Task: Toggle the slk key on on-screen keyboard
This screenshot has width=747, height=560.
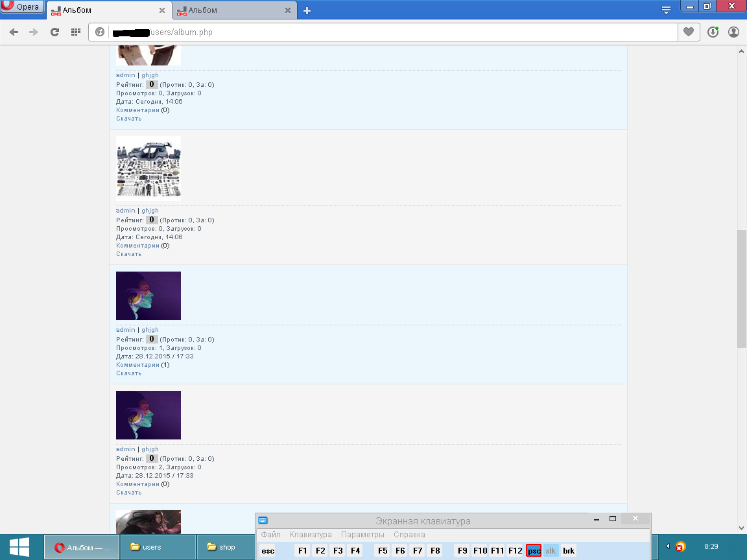Action: point(551,551)
